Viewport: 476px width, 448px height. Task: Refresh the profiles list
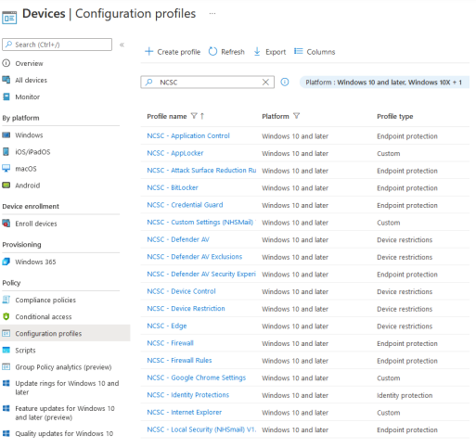(x=226, y=52)
